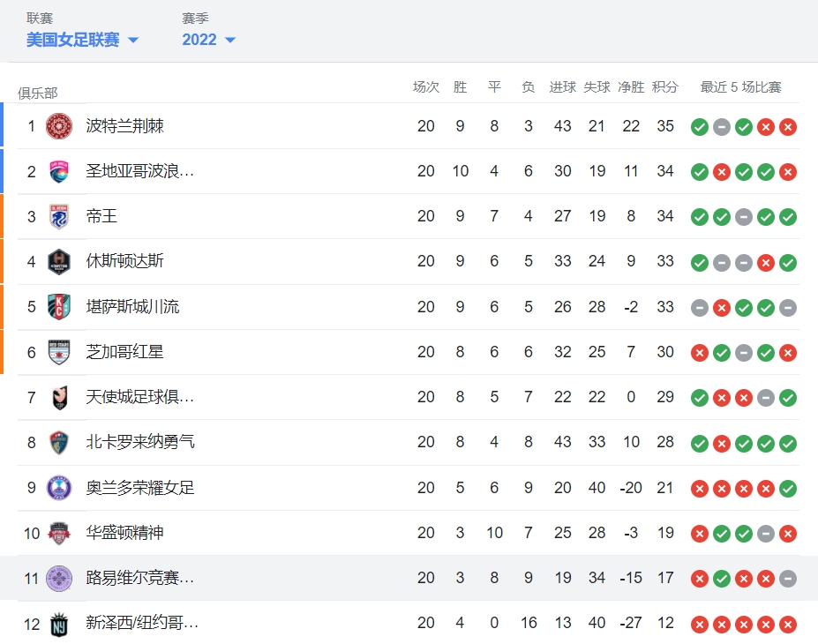Click the 新泽西/纽约哥谭 NJ logo

click(59, 625)
